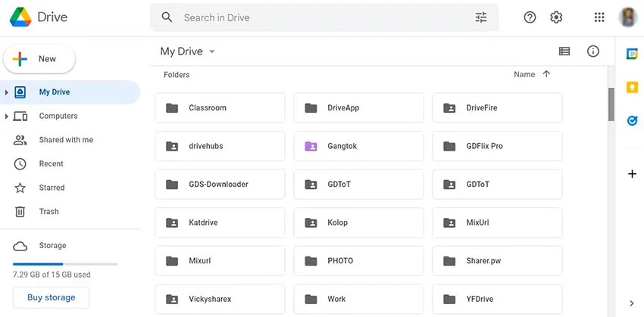This screenshot has height=317, width=644.
Task: Click the Starred star icon
Action: (x=20, y=188)
